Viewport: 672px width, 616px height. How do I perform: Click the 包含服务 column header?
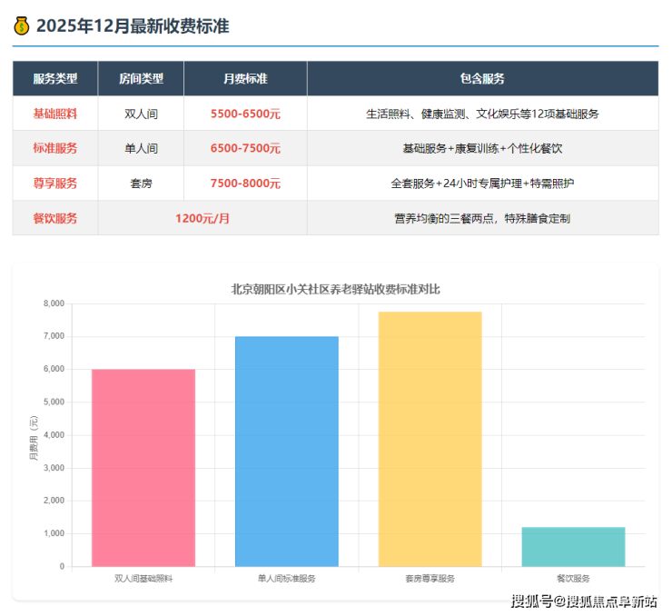click(482, 79)
